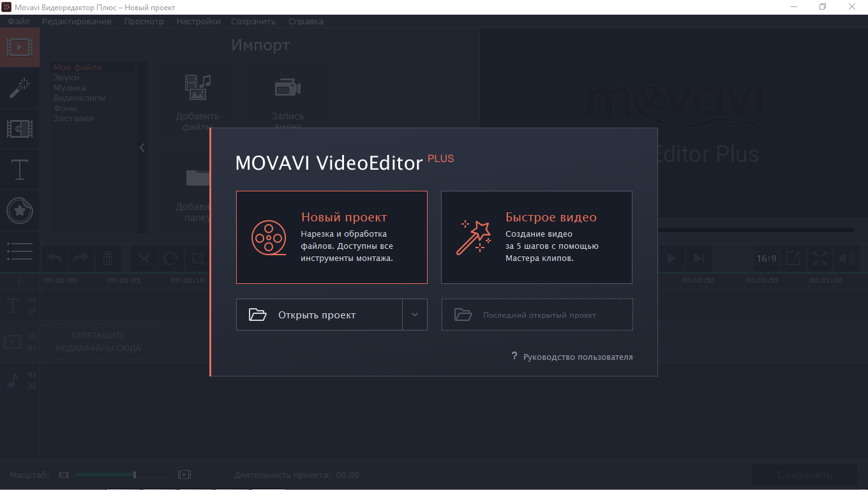
Task: Click the question mark help icon
Action: [514, 356]
